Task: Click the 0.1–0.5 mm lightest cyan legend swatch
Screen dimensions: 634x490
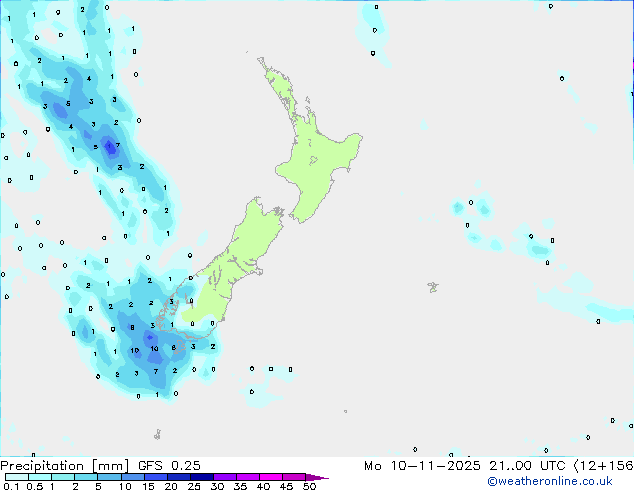Action: click(x=17, y=477)
